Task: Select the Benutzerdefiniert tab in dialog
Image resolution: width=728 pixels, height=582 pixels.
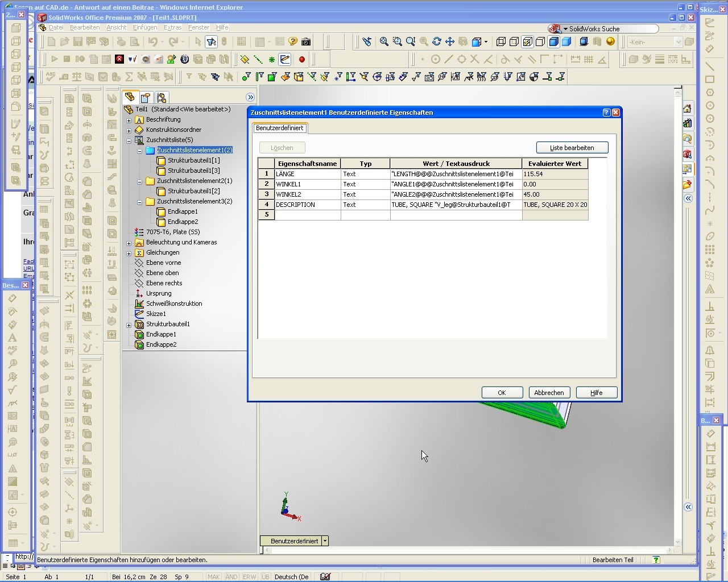Action: coord(279,128)
